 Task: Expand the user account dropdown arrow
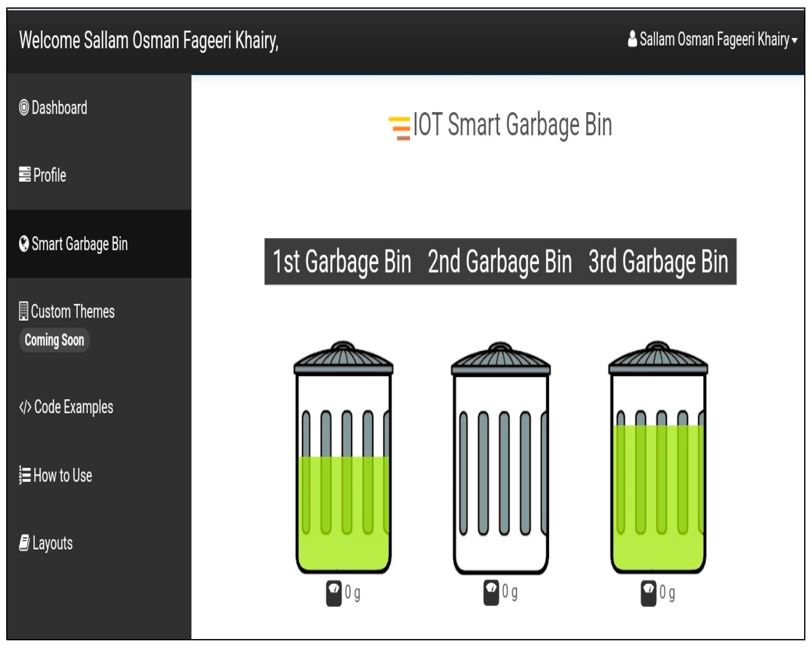pyautogui.click(x=794, y=41)
